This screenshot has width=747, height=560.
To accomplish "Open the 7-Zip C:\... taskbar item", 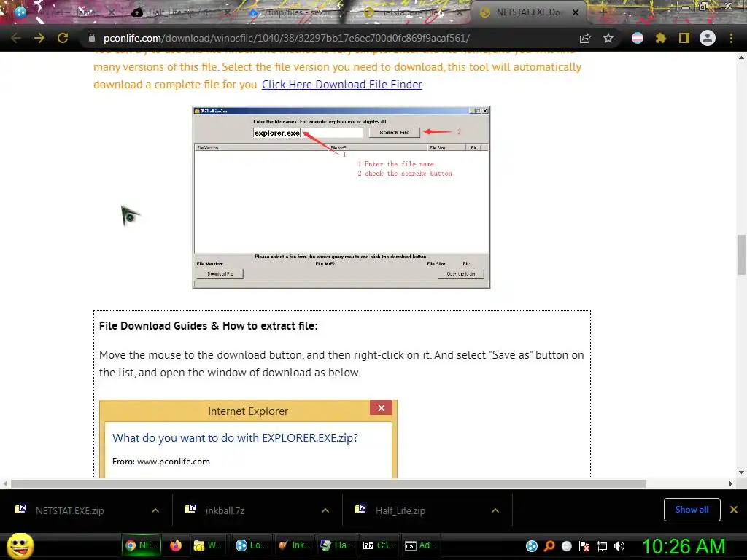I will click(379, 545).
